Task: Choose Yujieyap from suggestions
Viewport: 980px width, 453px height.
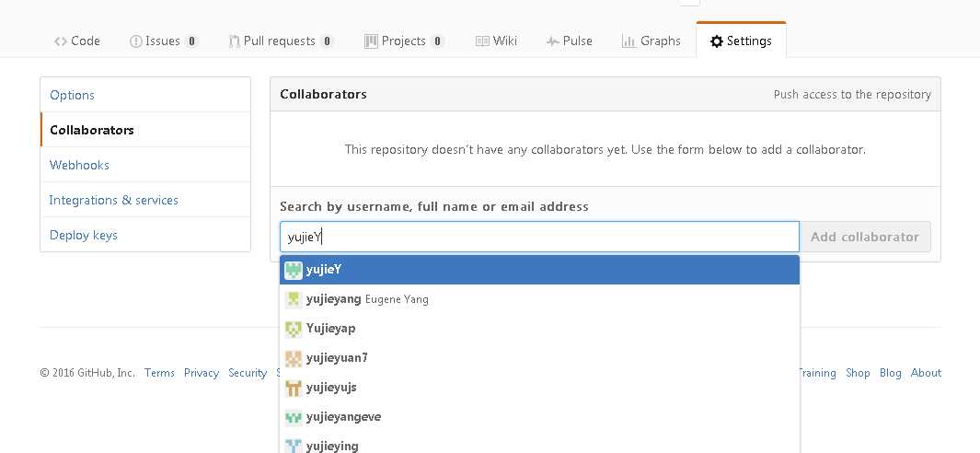Action: click(x=539, y=329)
